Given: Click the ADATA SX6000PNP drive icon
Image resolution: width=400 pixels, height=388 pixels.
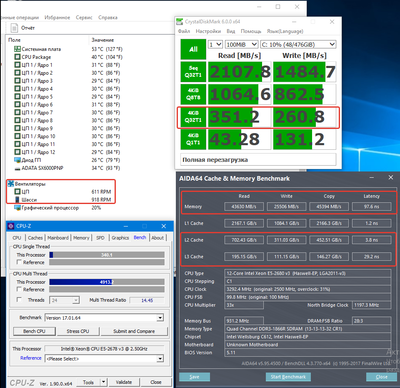Looking at the screenshot, I should coord(17,168).
